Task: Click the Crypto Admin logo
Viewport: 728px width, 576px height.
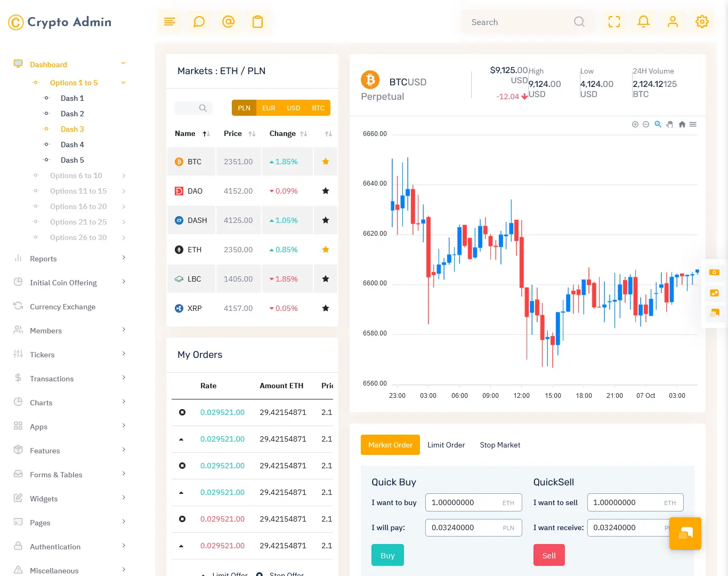Action: 60,22
